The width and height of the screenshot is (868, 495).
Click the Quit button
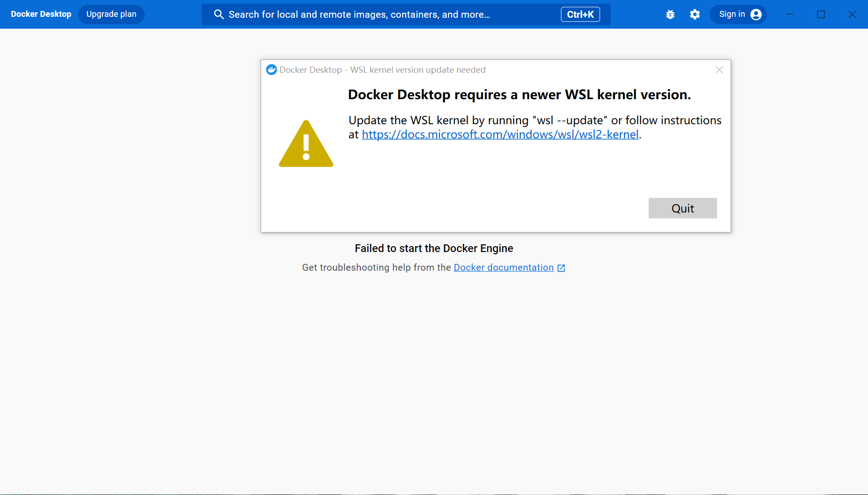point(683,208)
